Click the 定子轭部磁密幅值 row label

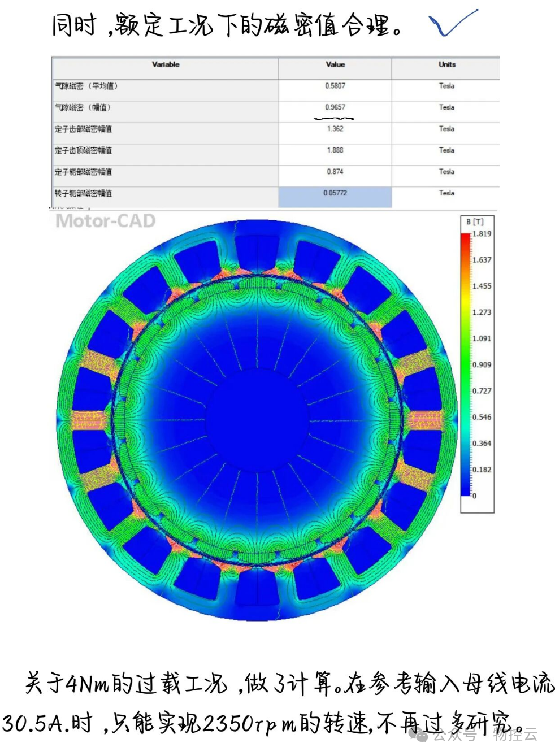83,172
